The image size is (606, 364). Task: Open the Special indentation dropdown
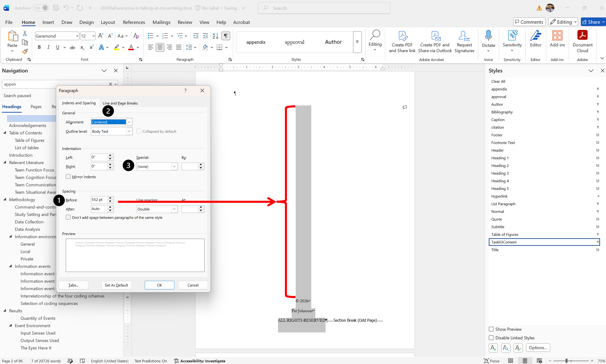pyautogui.click(x=174, y=166)
